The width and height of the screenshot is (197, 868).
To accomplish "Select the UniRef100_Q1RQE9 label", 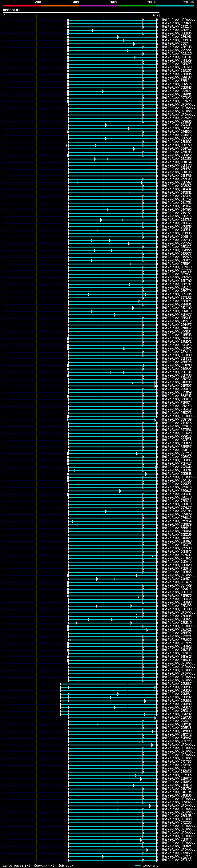I will [x=177, y=785].
